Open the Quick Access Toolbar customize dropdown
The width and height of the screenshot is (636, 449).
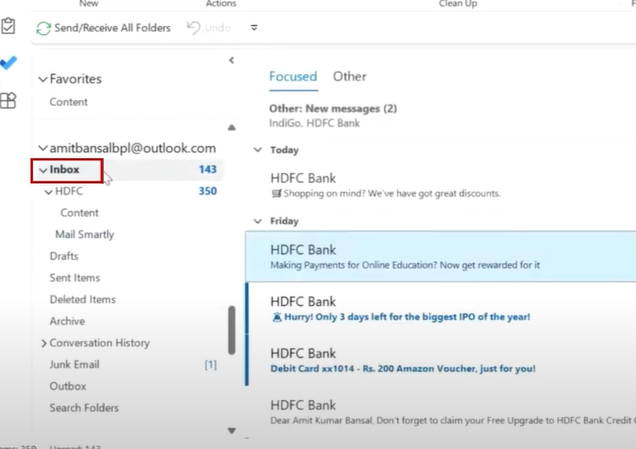coord(254,28)
